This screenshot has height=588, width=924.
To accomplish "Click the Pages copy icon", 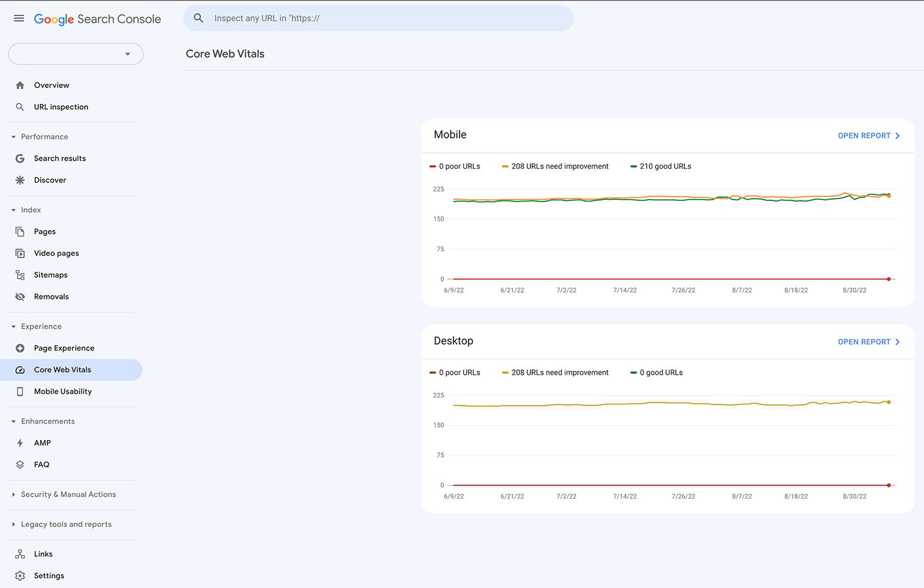I will click(x=20, y=232).
